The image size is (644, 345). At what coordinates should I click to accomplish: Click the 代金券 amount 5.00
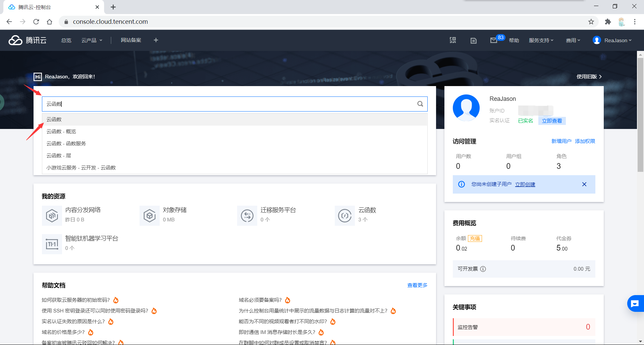562,248
